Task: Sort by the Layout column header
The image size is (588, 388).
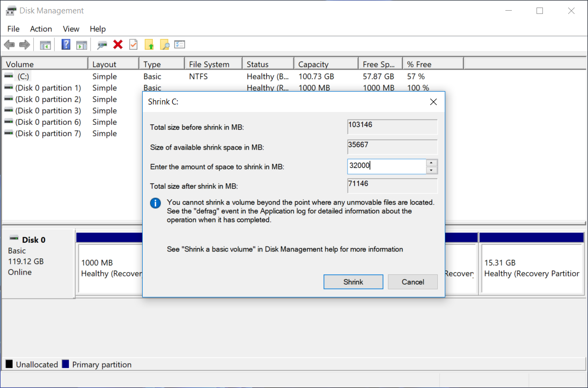Action: point(114,64)
